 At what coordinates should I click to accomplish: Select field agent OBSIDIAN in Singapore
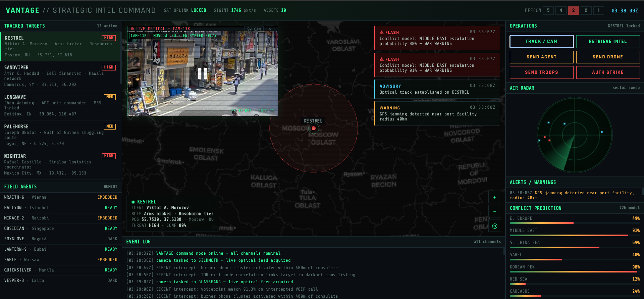tap(60, 229)
